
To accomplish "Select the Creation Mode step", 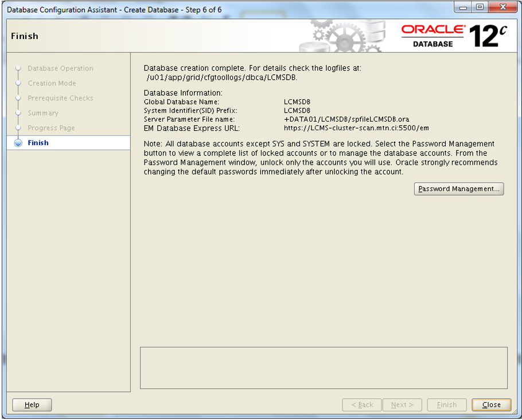I will coord(52,83).
